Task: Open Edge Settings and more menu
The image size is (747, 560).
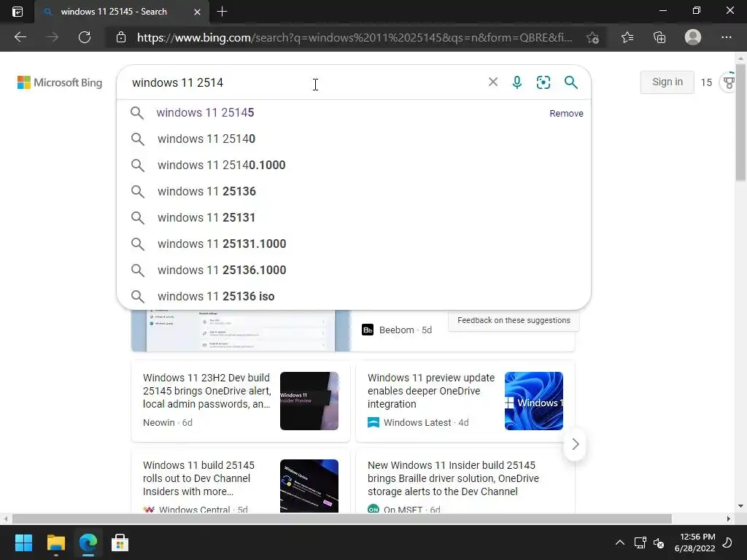Action: (x=726, y=37)
